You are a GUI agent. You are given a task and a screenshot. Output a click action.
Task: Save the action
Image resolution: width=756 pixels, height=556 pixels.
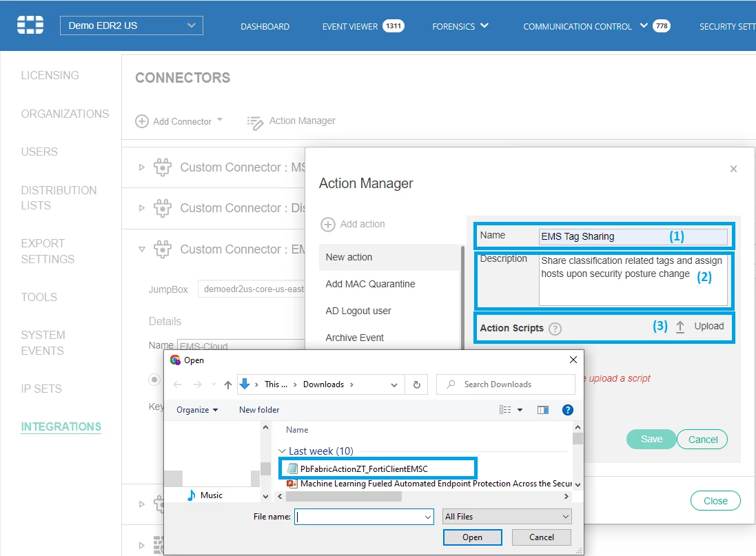651,439
